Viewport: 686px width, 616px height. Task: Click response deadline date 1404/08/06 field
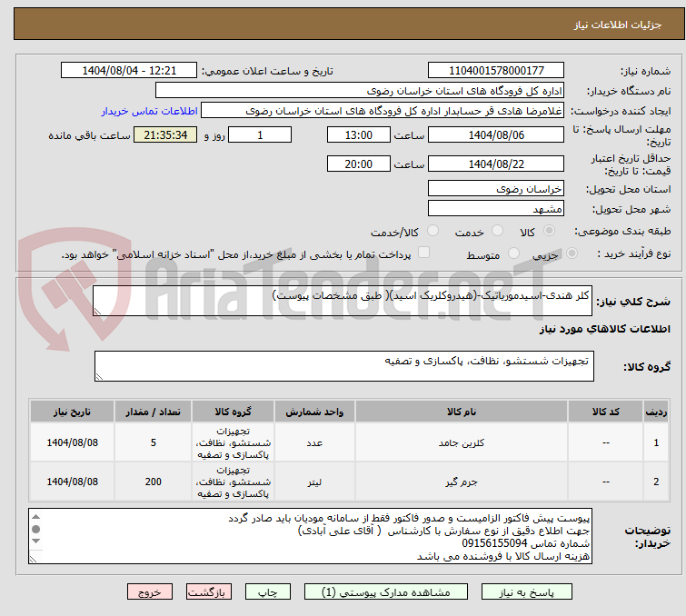point(496,134)
